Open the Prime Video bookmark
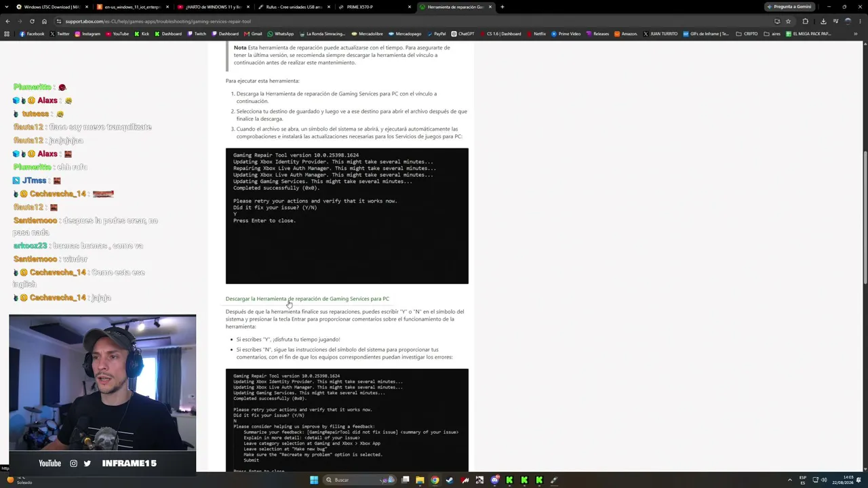 tap(566, 34)
